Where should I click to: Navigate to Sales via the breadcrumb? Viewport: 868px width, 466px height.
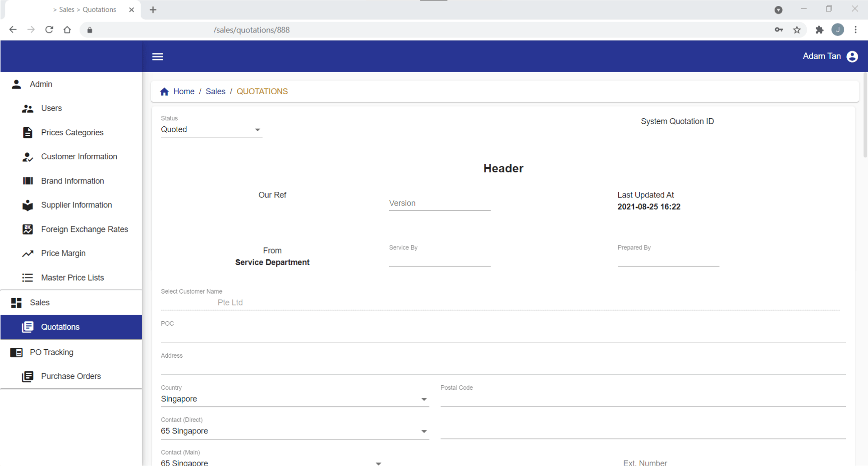216,91
